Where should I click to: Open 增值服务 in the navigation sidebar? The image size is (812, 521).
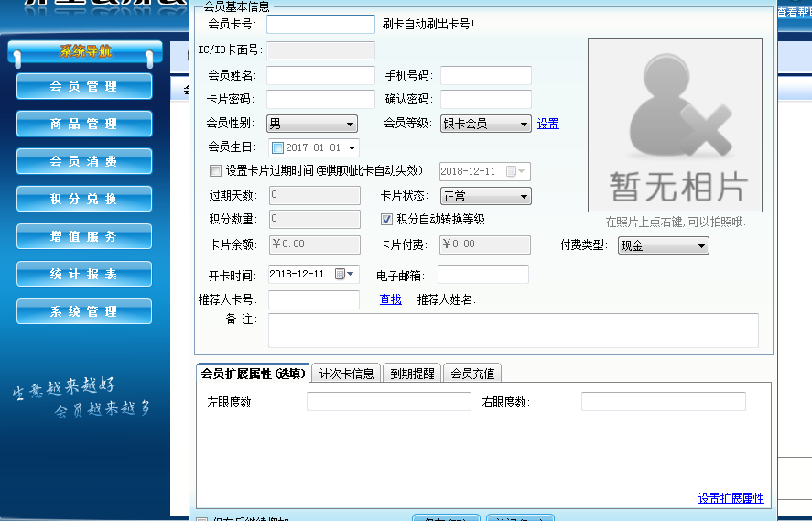(84, 236)
